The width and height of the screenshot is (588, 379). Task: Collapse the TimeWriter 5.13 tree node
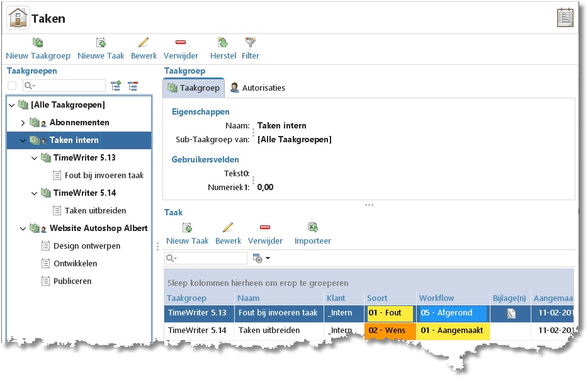[34, 158]
